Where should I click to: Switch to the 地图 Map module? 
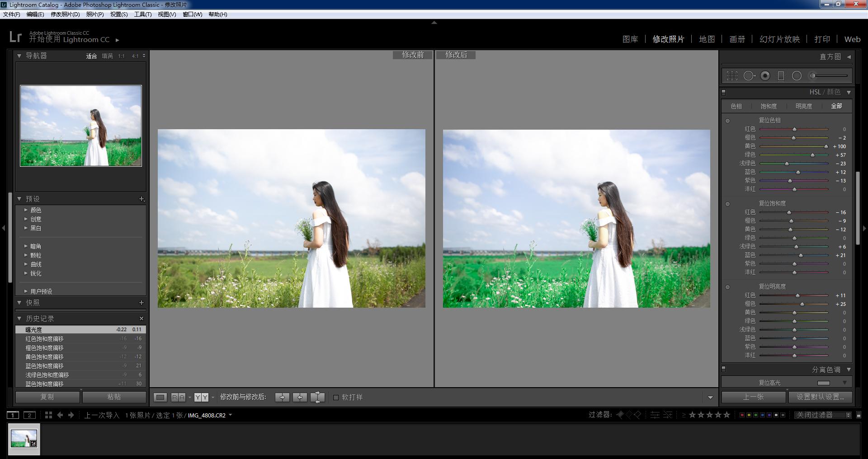(x=707, y=39)
